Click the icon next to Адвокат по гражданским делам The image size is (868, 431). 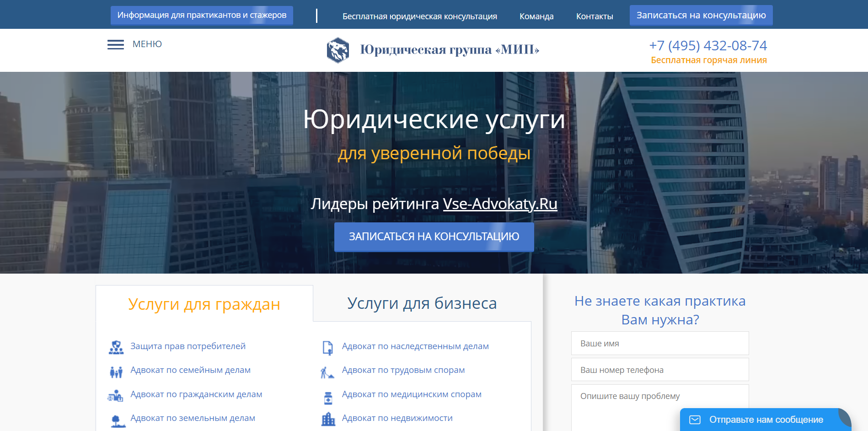pyautogui.click(x=115, y=396)
